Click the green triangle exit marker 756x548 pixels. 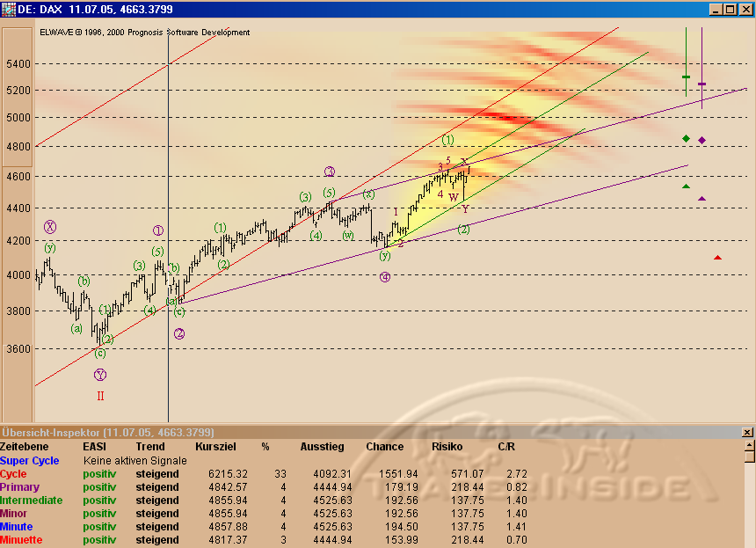pos(686,186)
